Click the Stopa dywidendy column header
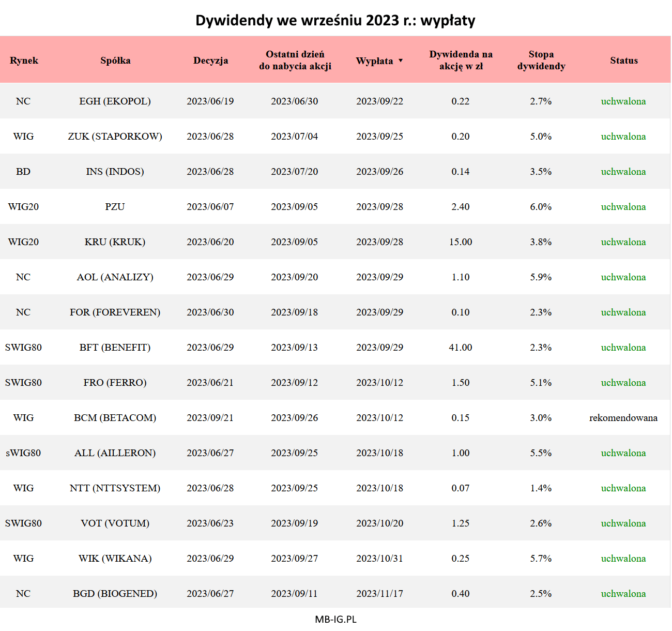Screen dimensions: 672x631 point(541,61)
